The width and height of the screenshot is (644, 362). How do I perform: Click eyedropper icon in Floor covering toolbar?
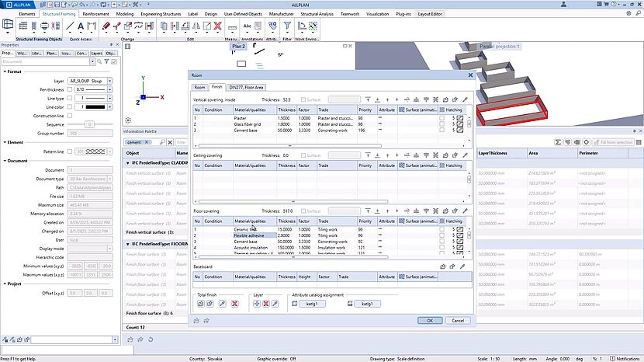tap(465, 211)
